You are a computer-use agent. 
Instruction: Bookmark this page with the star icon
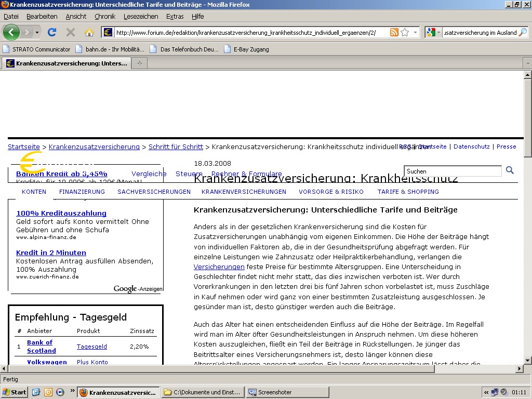click(x=405, y=32)
